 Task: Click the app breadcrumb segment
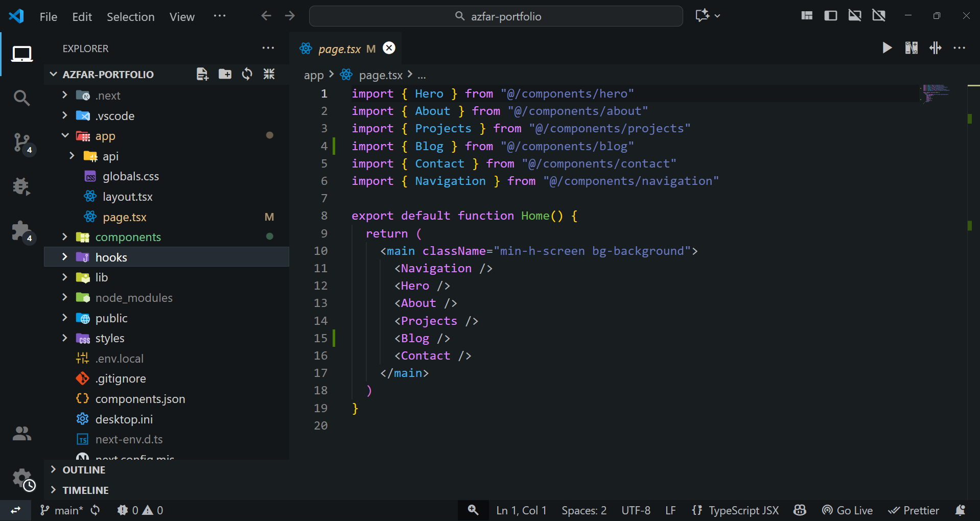click(x=314, y=75)
